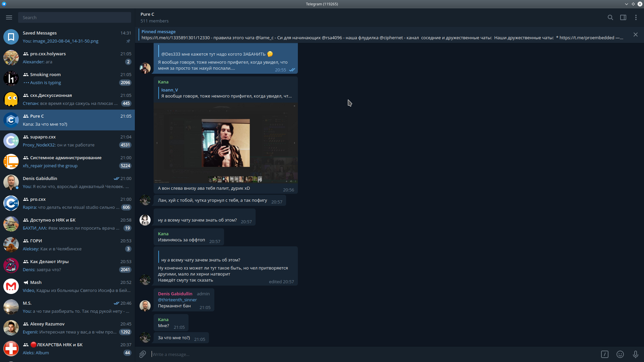Click the Smoking room avatar
The height and width of the screenshot is (362, 644).
(x=11, y=78)
